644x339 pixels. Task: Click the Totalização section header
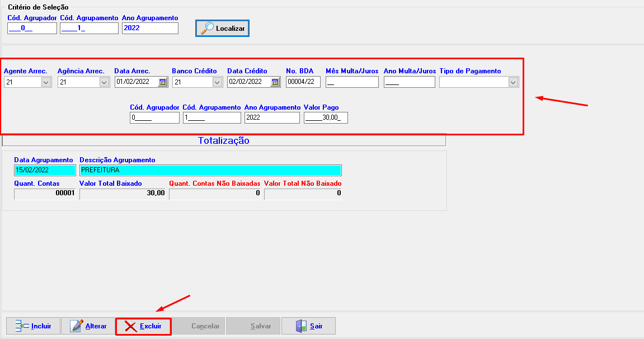[x=224, y=140]
